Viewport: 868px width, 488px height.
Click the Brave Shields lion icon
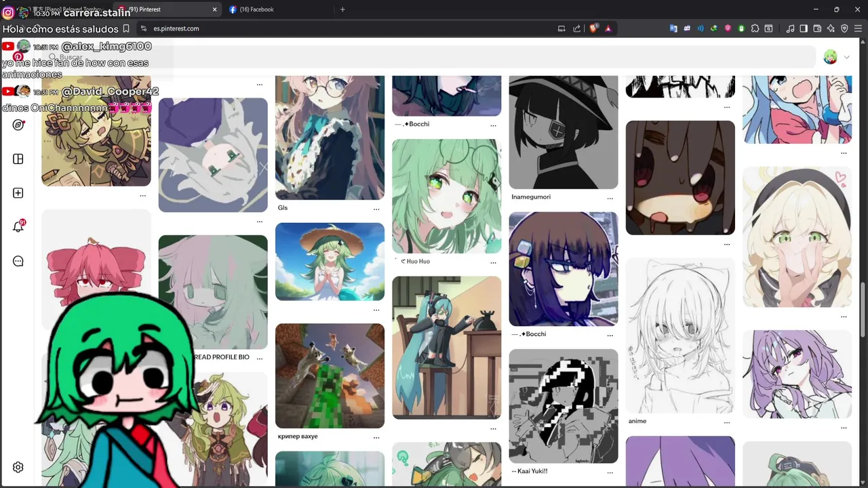pos(593,28)
